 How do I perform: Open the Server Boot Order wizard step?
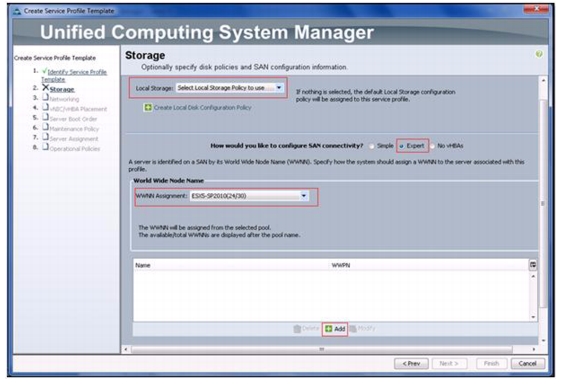coord(73,119)
